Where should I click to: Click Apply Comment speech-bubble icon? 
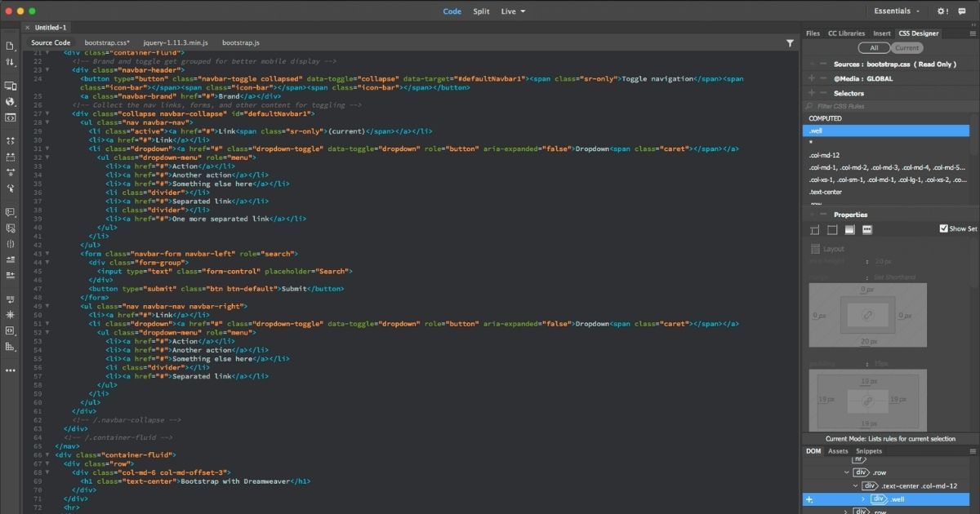tap(10, 211)
